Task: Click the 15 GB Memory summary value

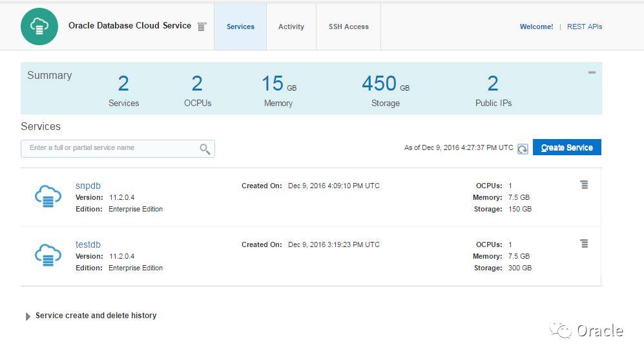Action: 279,83
